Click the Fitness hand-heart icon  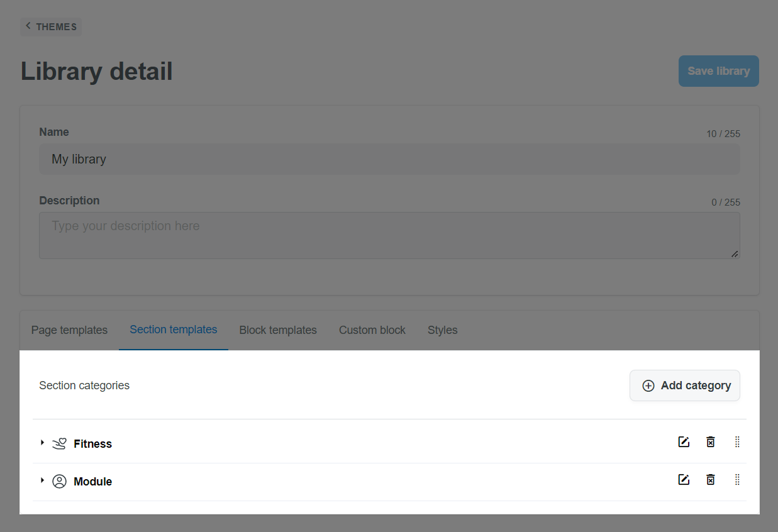click(x=59, y=444)
